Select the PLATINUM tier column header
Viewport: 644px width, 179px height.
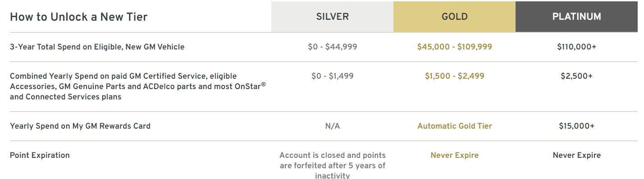click(x=576, y=17)
